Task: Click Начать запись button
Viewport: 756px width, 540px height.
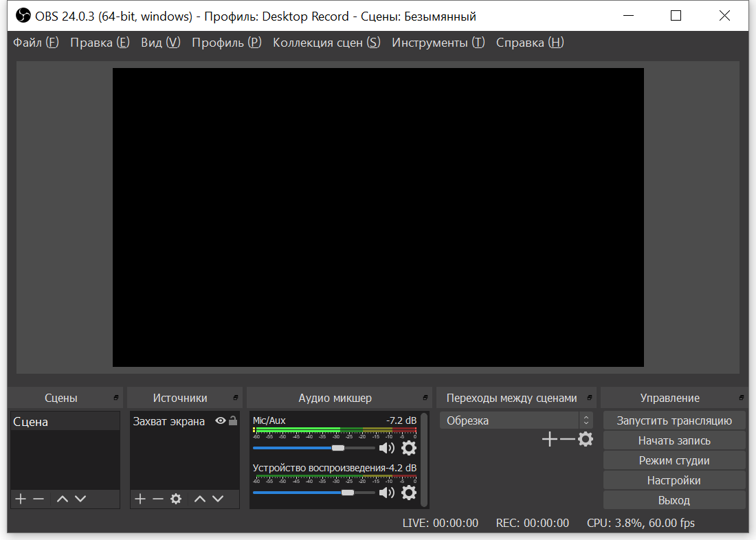Action: pos(674,440)
